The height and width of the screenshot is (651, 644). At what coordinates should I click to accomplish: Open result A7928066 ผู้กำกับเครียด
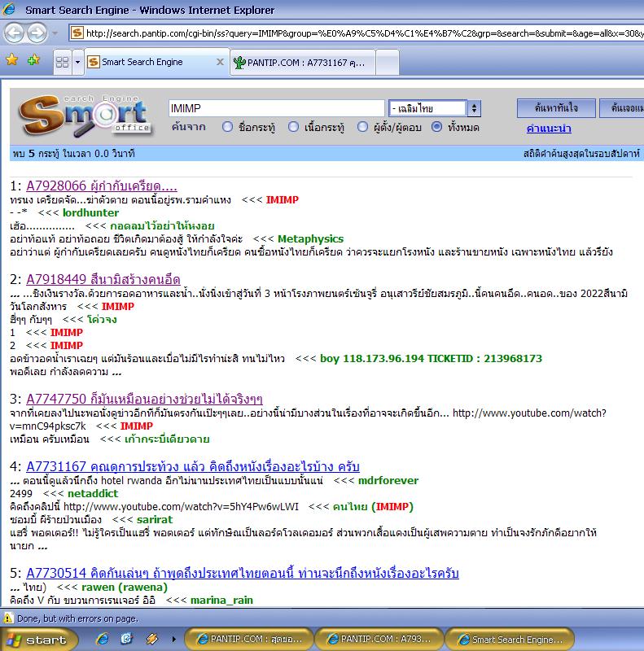pyautogui.click(x=102, y=186)
